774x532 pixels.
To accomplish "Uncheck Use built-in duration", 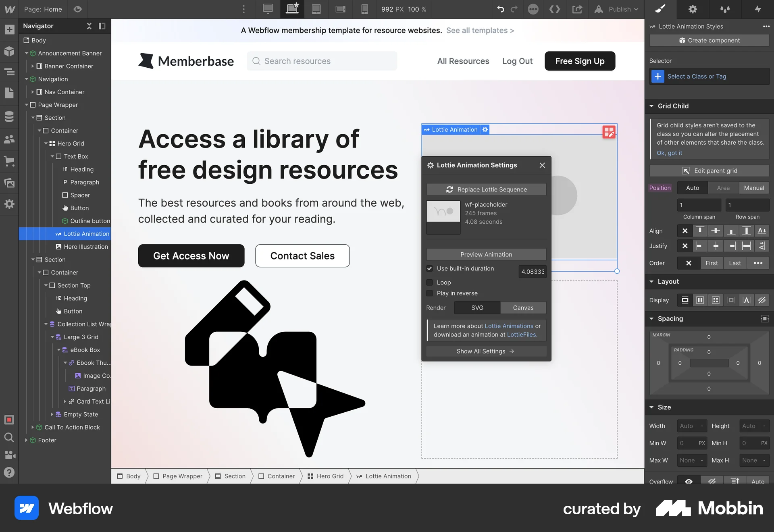I will (x=430, y=268).
